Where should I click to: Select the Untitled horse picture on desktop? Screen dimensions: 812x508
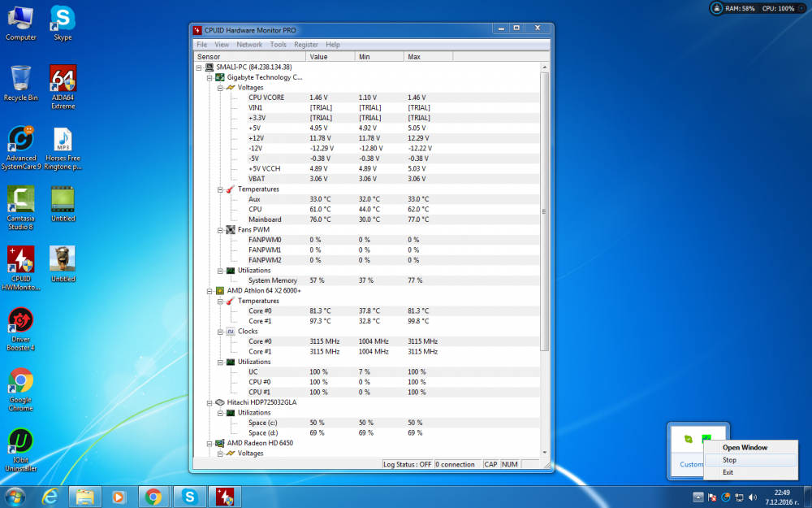(63, 264)
